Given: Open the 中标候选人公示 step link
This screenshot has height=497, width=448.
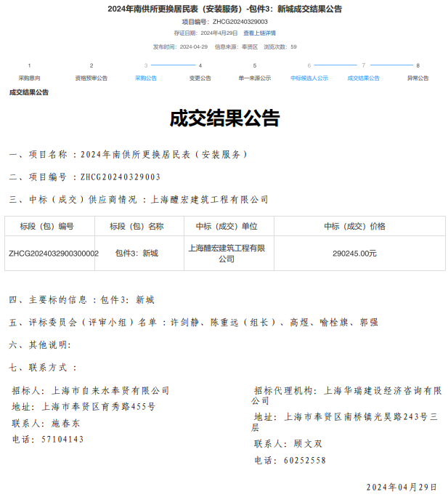Looking at the screenshot, I should click(309, 78).
